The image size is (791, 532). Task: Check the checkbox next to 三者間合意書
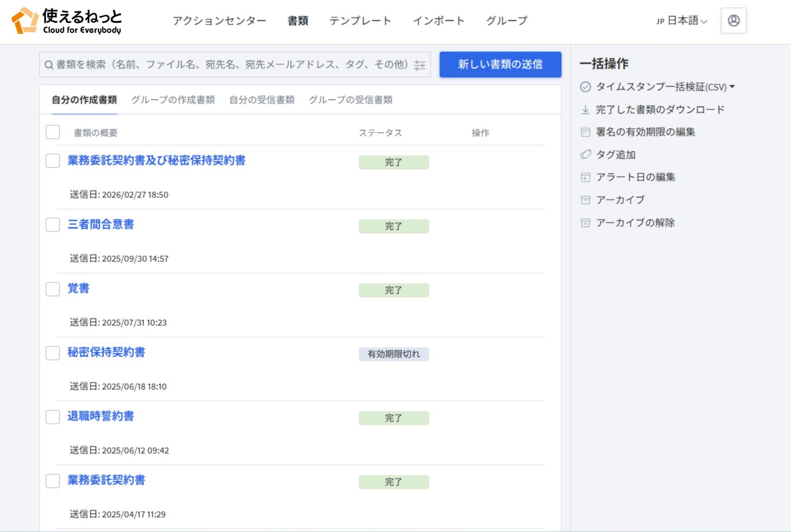53,225
